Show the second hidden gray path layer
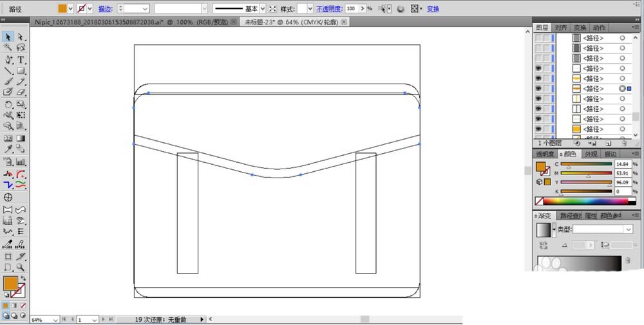 (x=538, y=48)
